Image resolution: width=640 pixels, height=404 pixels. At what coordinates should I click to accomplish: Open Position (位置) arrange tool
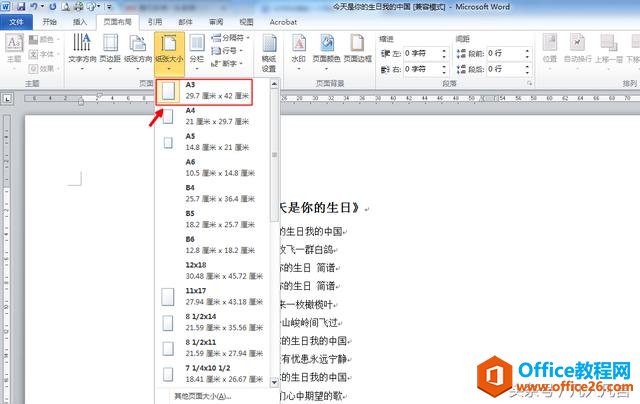click(x=549, y=52)
